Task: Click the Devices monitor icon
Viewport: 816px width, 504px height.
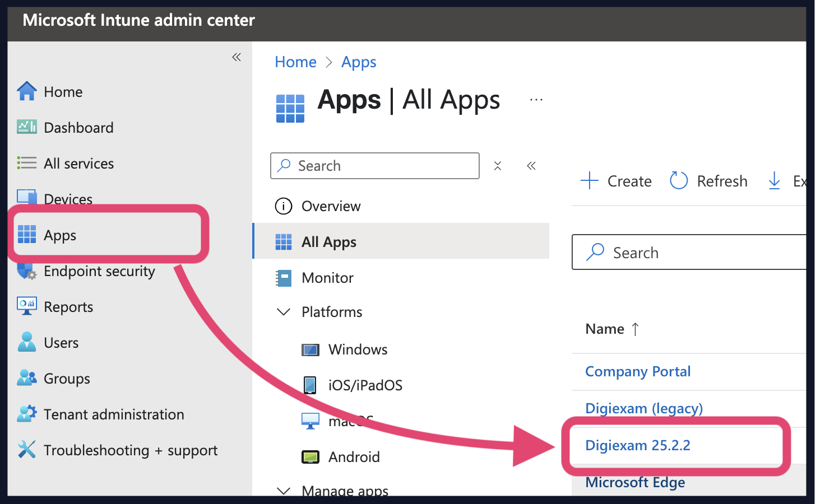Action: [x=27, y=197]
